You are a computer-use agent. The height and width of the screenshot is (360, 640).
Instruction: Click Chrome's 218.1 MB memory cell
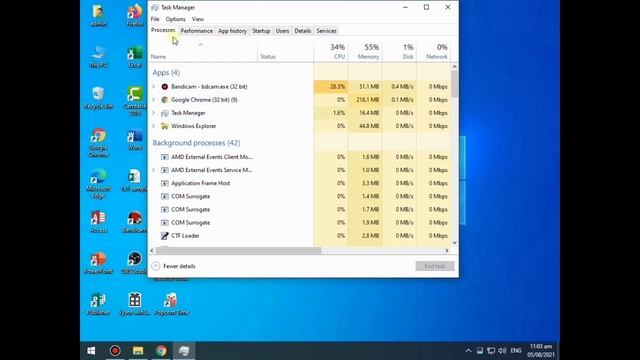[365, 100]
